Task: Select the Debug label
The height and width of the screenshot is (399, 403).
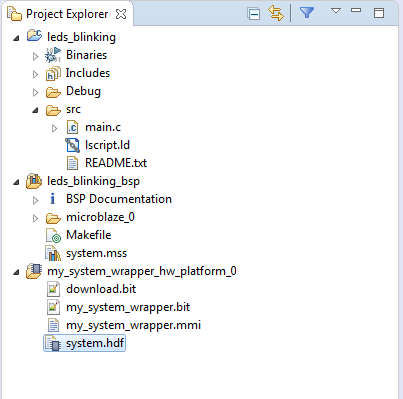Action: [x=83, y=91]
